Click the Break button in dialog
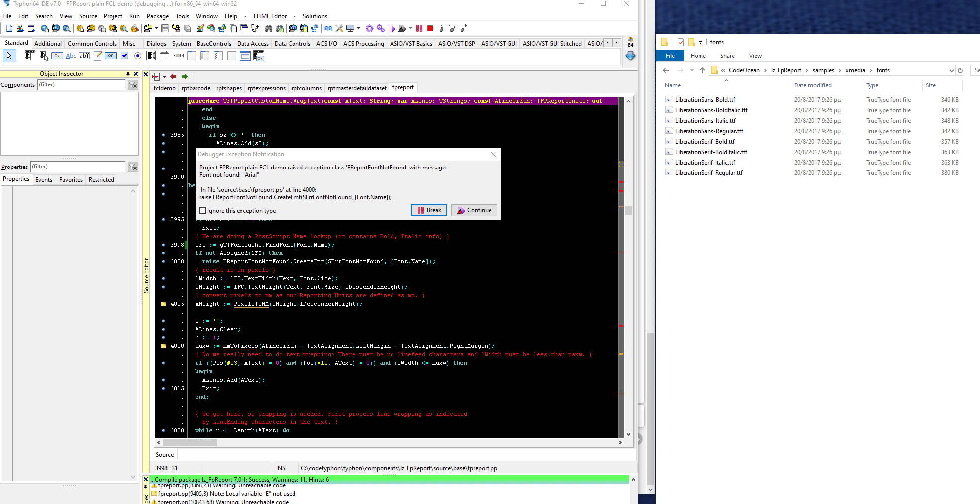 (x=429, y=210)
